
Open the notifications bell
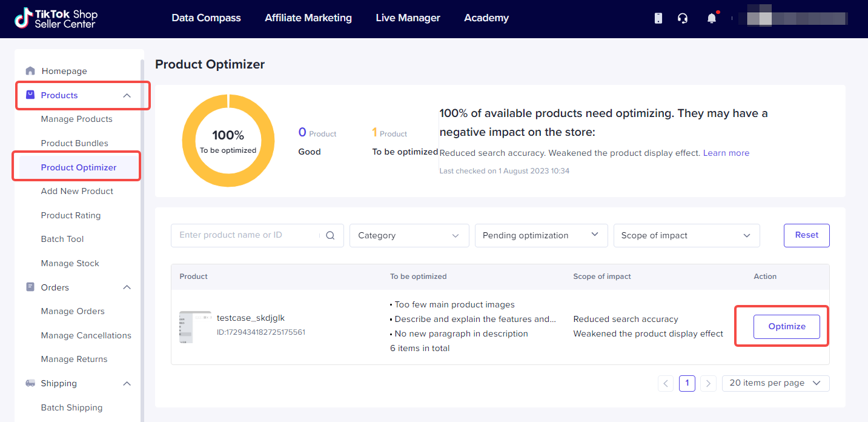tap(712, 18)
